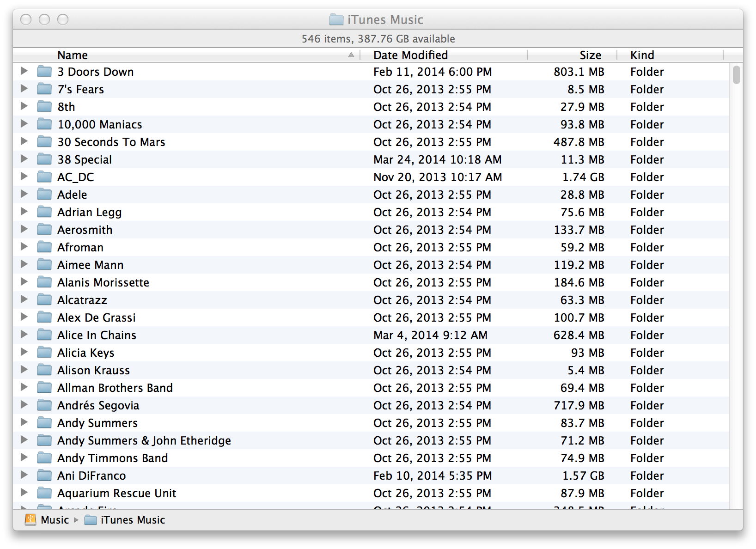Select the Andy Timmons Band name

(x=113, y=458)
